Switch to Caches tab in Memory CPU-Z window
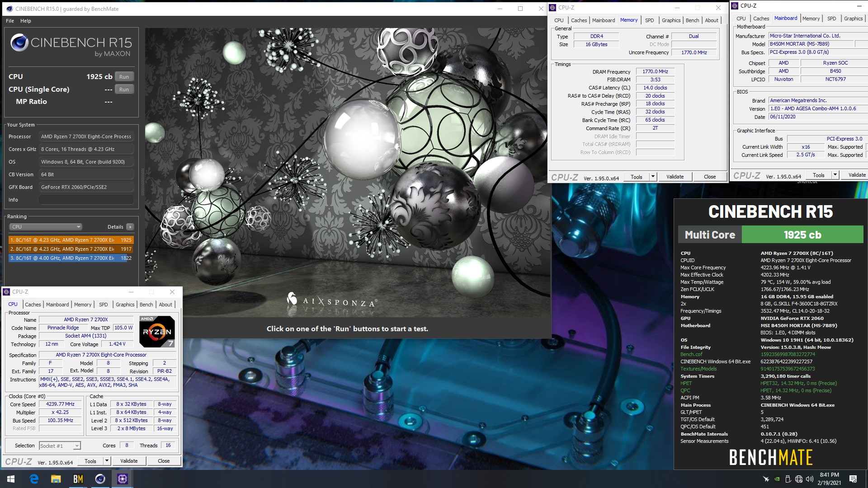 pyautogui.click(x=579, y=20)
